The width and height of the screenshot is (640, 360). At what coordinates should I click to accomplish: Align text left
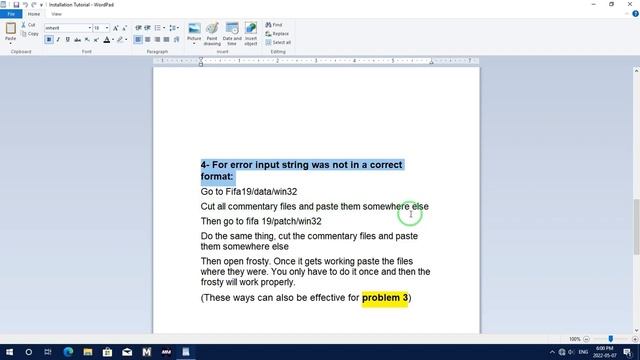[138, 40]
